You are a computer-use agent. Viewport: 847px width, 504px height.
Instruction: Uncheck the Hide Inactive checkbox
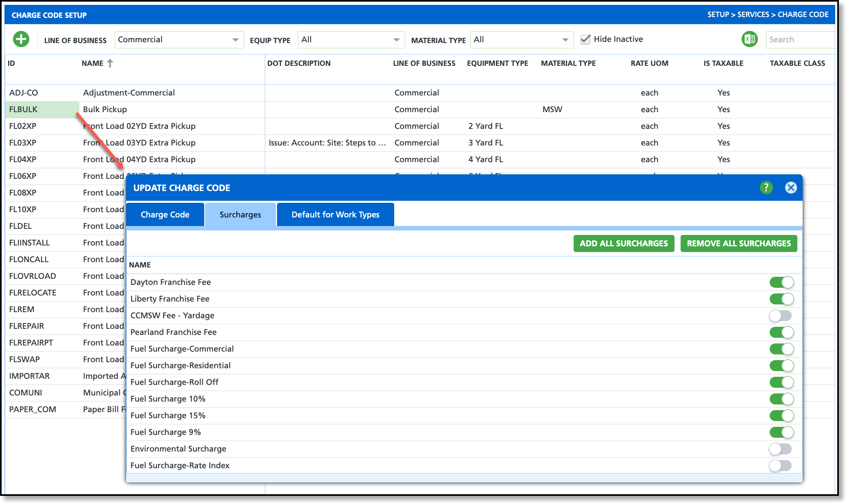[x=585, y=39]
